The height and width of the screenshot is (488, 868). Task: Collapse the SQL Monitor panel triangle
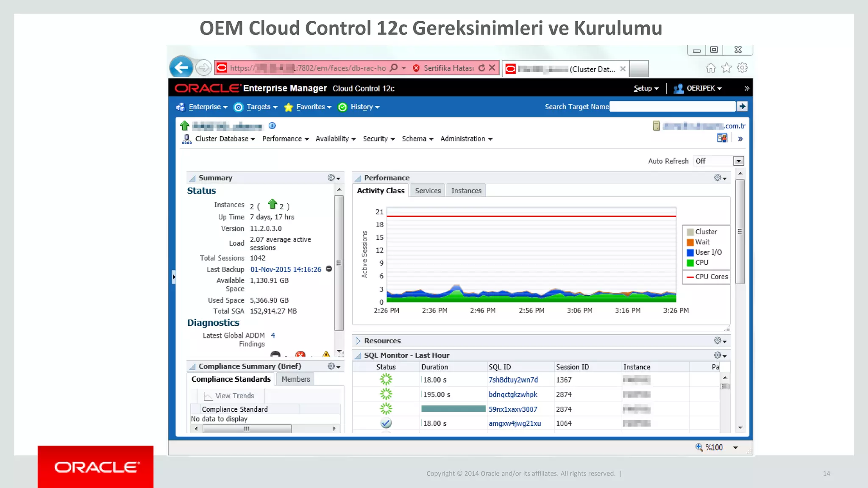(x=358, y=355)
